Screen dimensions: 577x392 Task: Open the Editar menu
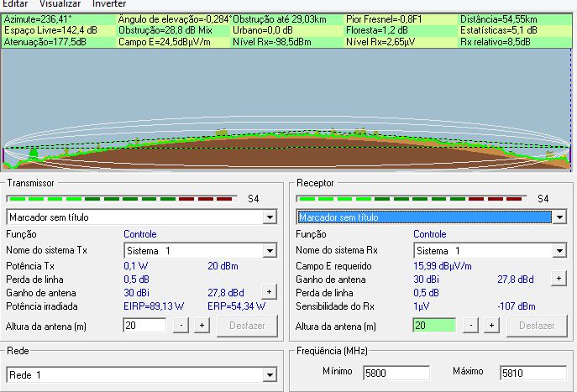15,4
